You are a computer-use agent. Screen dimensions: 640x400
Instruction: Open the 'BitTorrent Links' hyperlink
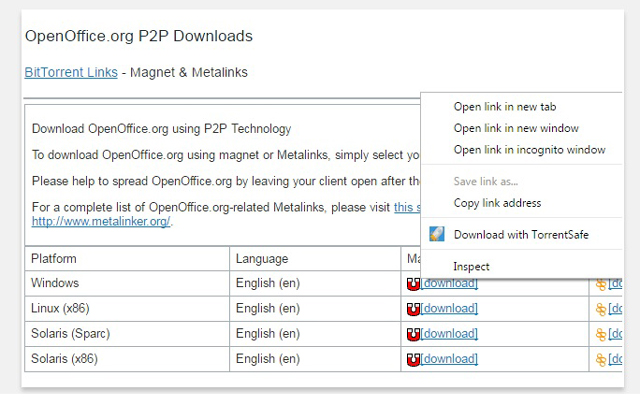[x=71, y=72]
